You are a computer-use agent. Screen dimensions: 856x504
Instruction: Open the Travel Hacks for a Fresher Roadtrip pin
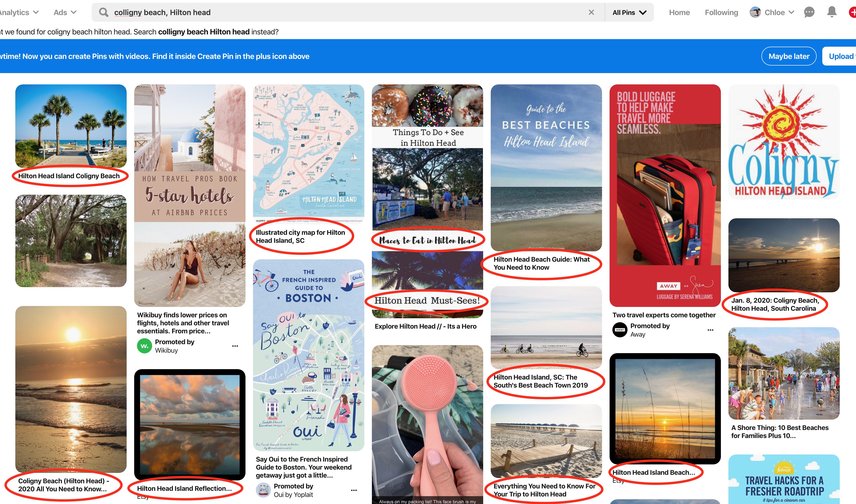click(784, 479)
